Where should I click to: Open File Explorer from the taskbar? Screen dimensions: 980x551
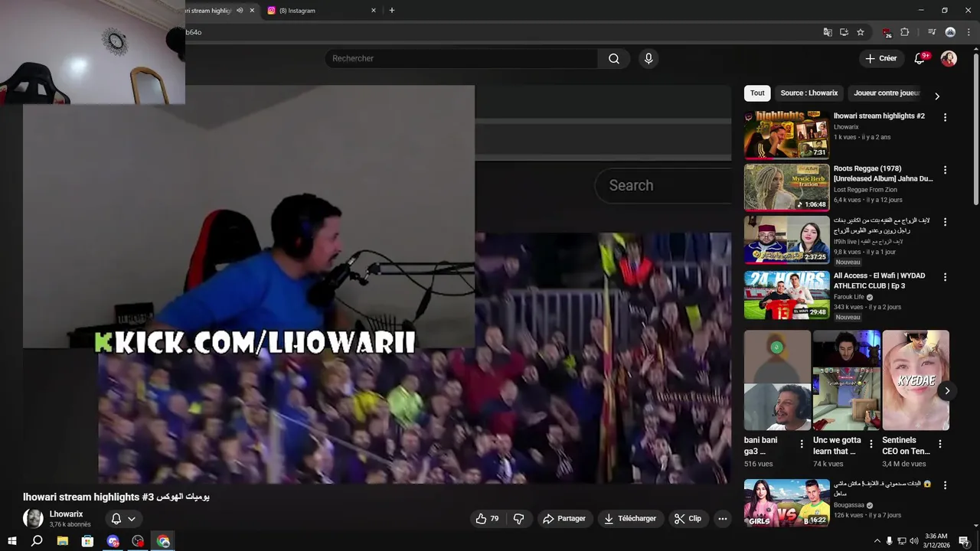63,541
